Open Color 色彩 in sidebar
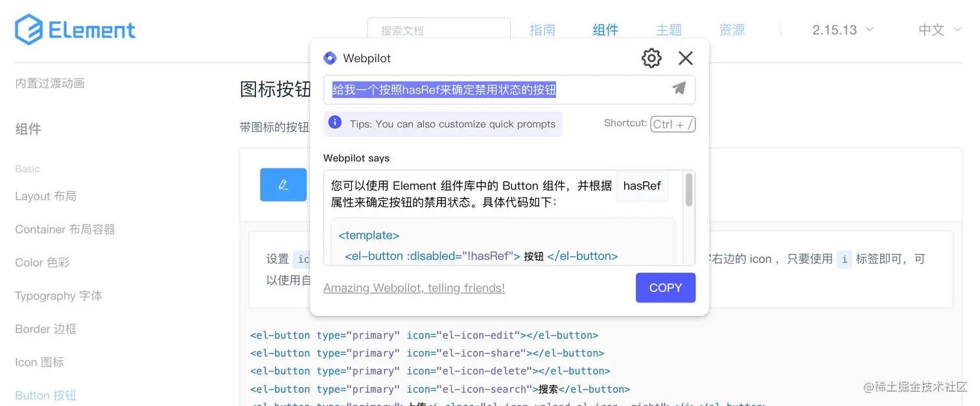Image resolution: width=980 pixels, height=406 pixels. click(42, 262)
